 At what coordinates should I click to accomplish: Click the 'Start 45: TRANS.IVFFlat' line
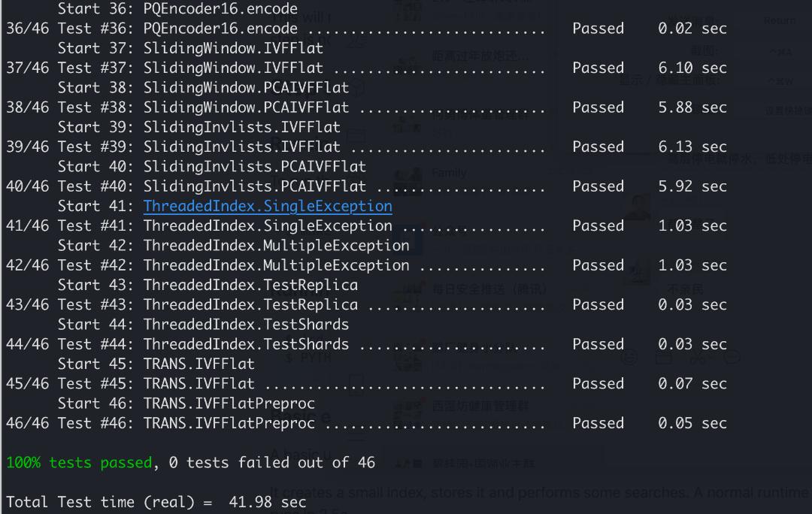tap(156, 364)
